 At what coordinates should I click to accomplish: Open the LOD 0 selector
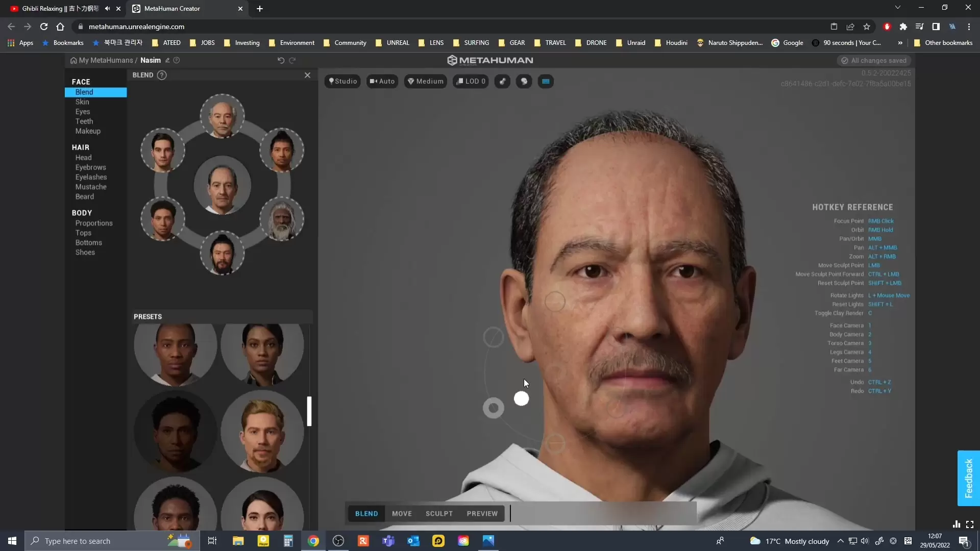471,81
